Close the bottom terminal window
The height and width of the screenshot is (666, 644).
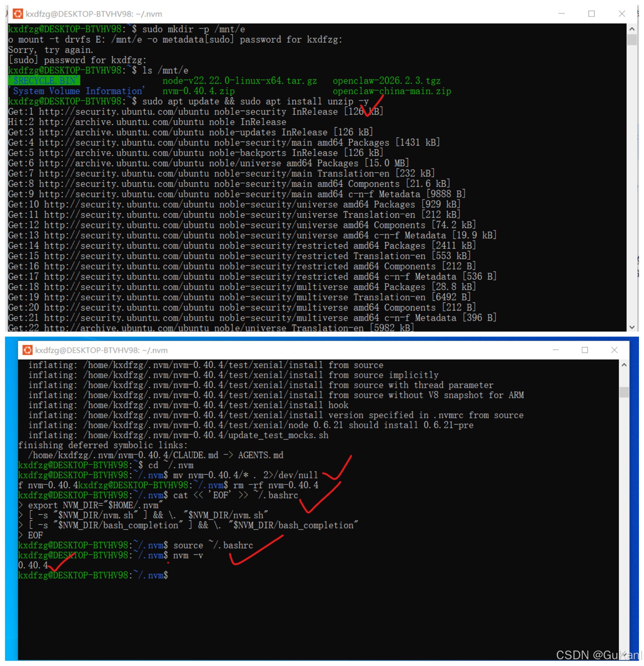click(614, 350)
